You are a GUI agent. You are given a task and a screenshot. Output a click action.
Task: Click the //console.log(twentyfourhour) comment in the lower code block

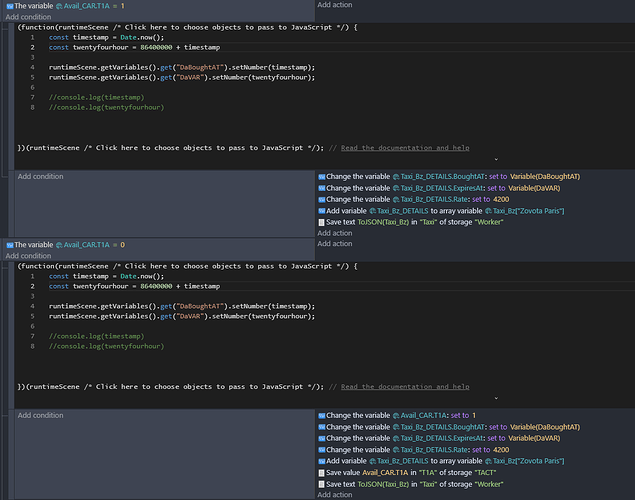pos(107,346)
